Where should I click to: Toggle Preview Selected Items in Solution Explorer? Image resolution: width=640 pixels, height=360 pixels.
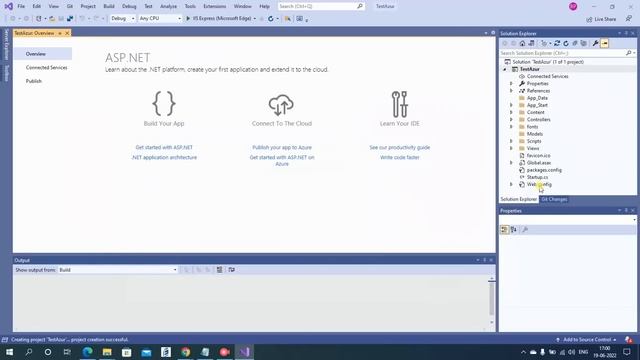[604, 43]
